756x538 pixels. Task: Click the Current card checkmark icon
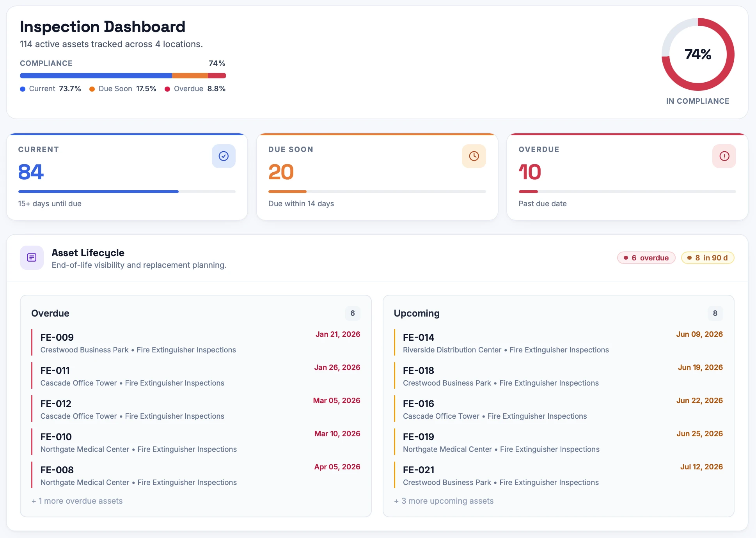click(x=224, y=156)
